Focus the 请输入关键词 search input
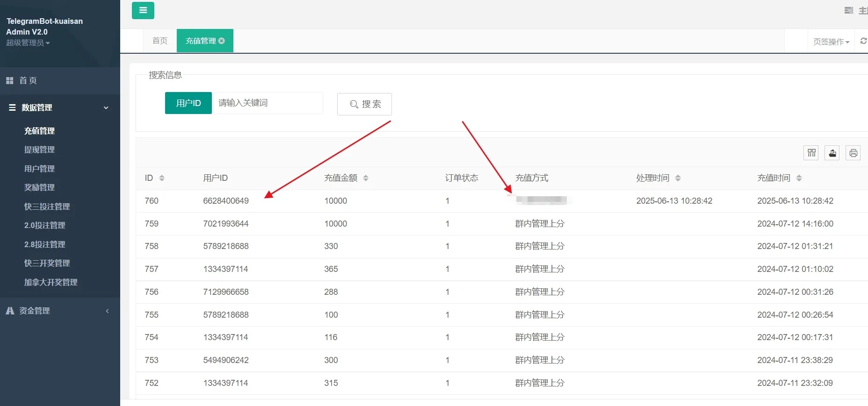The image size is (868, 406). point(268,103)
